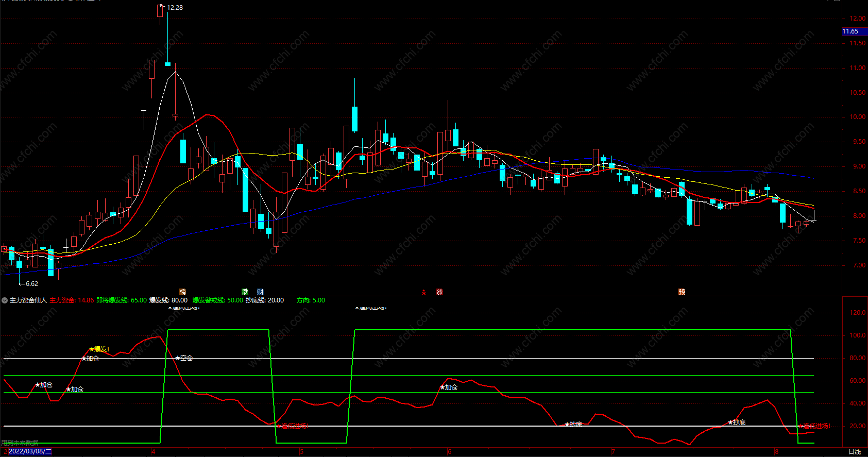The height and width of the screenshot is (457, 868).
Task: Click the 用到未来数据 notice text
Action: pos(20,443)
